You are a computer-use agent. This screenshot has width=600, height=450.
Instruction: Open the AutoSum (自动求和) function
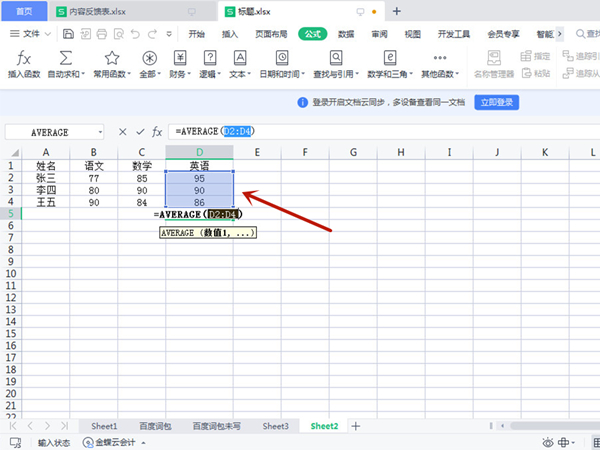67,58
